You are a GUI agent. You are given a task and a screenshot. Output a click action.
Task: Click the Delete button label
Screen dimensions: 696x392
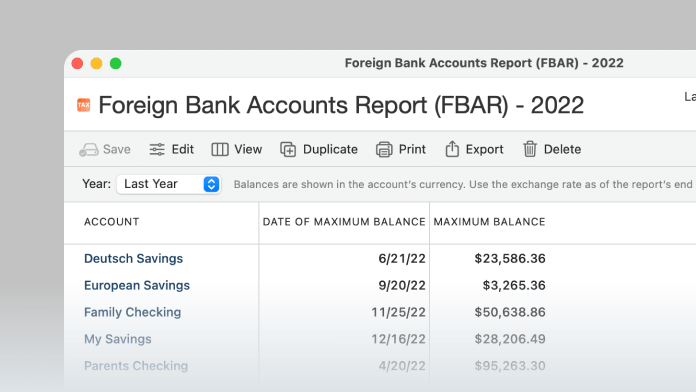[562, 150]
